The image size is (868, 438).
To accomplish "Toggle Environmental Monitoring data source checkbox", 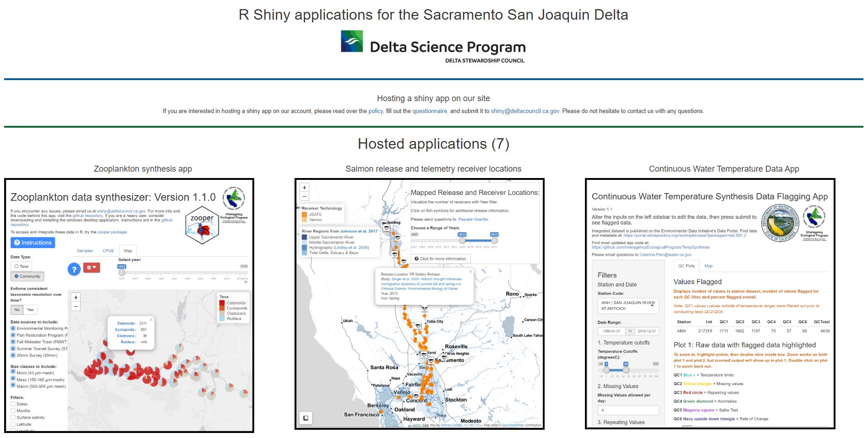I will 13,328.
